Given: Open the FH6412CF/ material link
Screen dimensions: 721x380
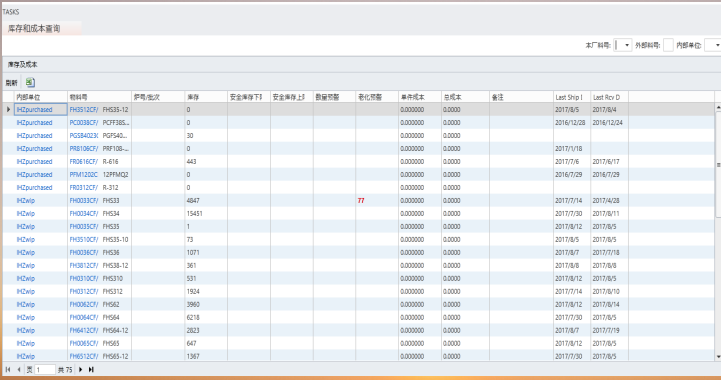Looking at the screenshot, I should (84, 330).
